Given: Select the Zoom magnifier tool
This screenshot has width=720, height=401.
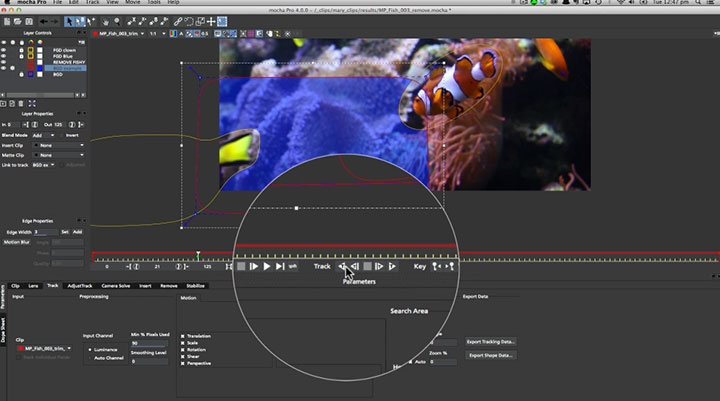Looking at the screenshot, I should [117, 22].
